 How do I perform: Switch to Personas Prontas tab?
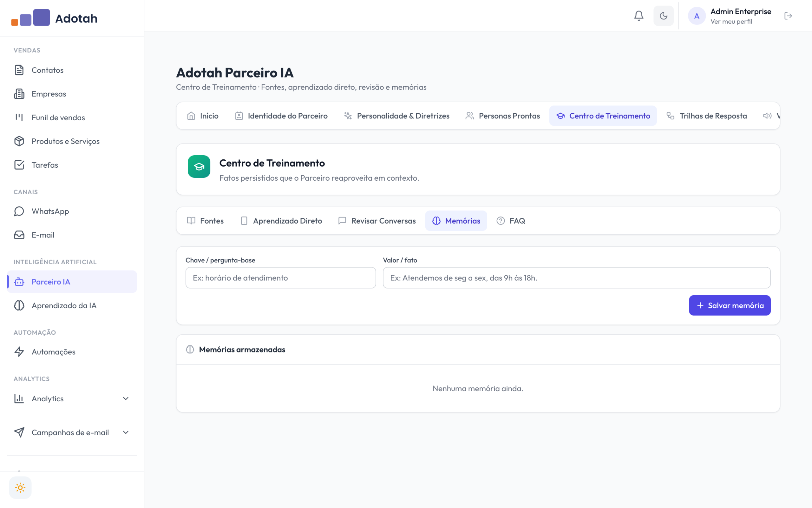pyautogui.click(x=503, y=116)
